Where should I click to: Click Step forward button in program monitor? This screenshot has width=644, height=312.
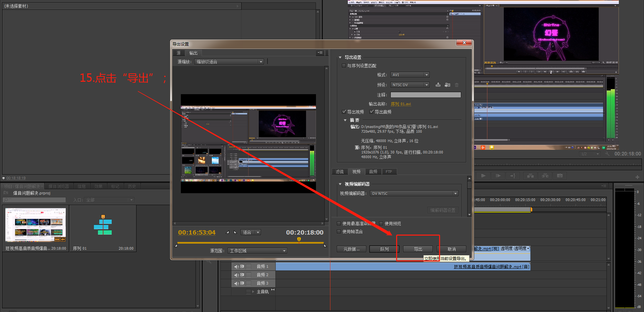click(x=498, y=176)
